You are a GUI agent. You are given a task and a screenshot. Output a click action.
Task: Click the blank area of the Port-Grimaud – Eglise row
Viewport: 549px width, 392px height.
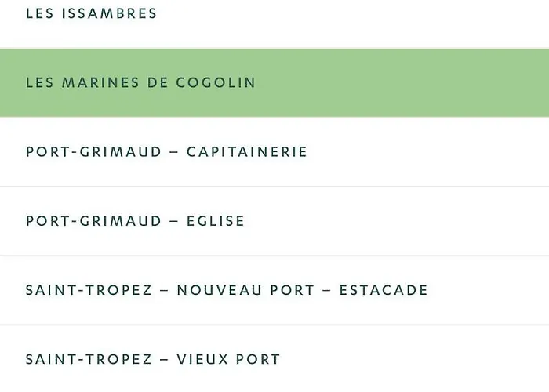click(395, 221)
